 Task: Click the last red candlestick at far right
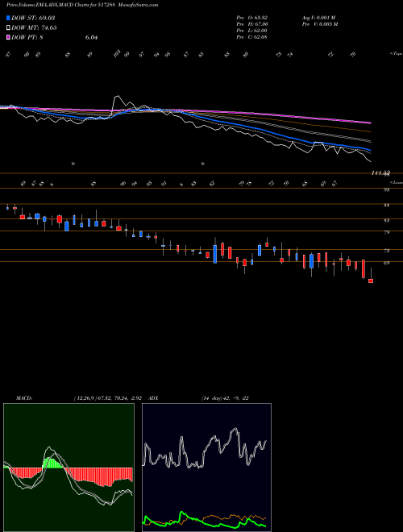[x=371, y=281]
